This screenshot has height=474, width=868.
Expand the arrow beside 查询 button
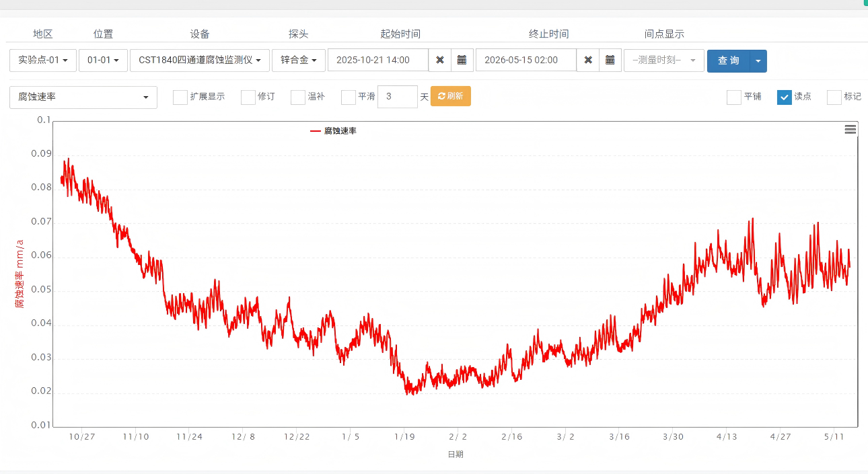pos(758,61)
